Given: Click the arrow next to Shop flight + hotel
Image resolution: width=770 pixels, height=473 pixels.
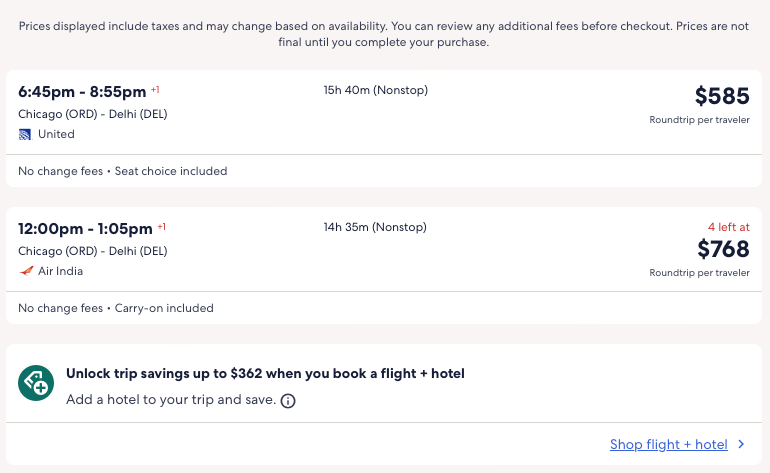Looking at the screenshot, I should point(741,444).
